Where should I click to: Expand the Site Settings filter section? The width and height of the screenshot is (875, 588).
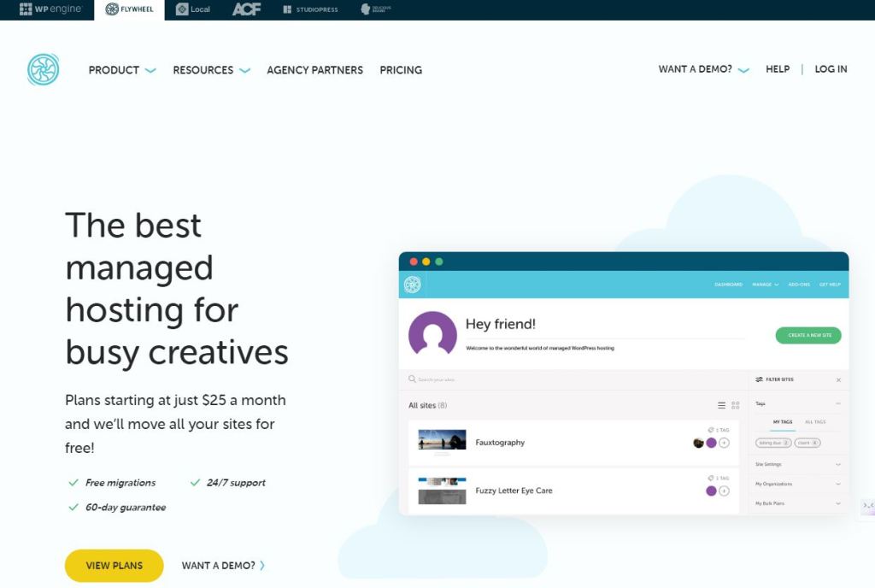tap(798, 464)
